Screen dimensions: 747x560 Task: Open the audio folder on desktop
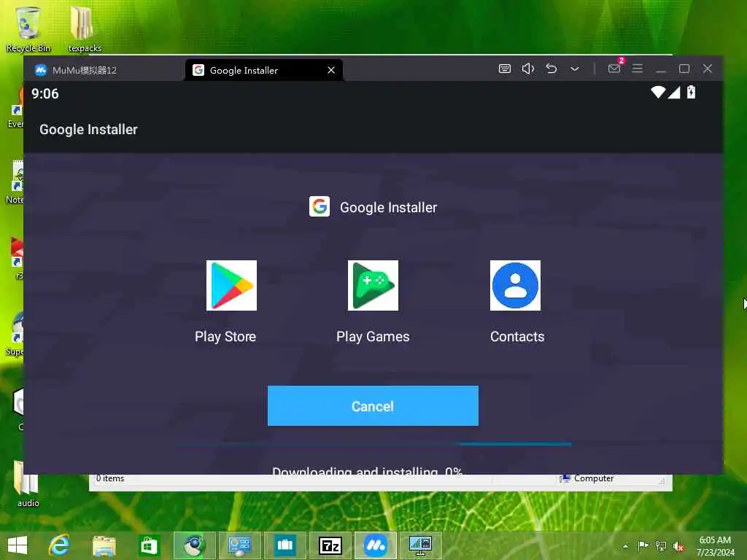28,483
